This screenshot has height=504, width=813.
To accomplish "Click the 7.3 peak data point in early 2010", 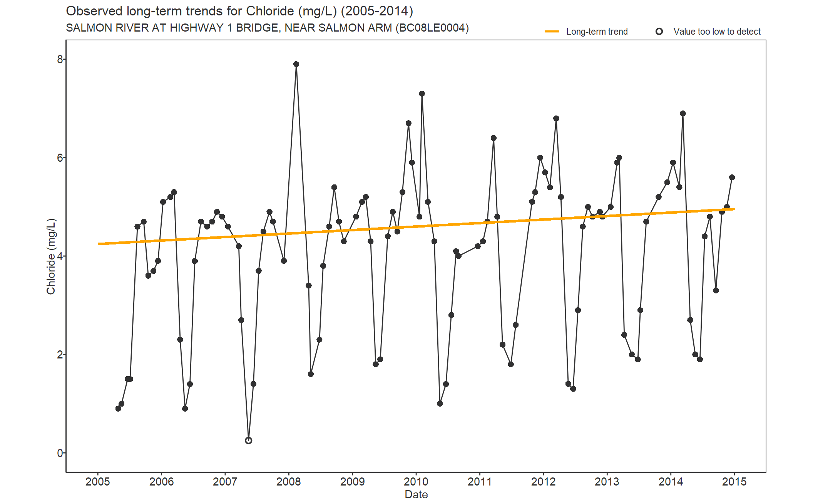I will coord(422,94).
